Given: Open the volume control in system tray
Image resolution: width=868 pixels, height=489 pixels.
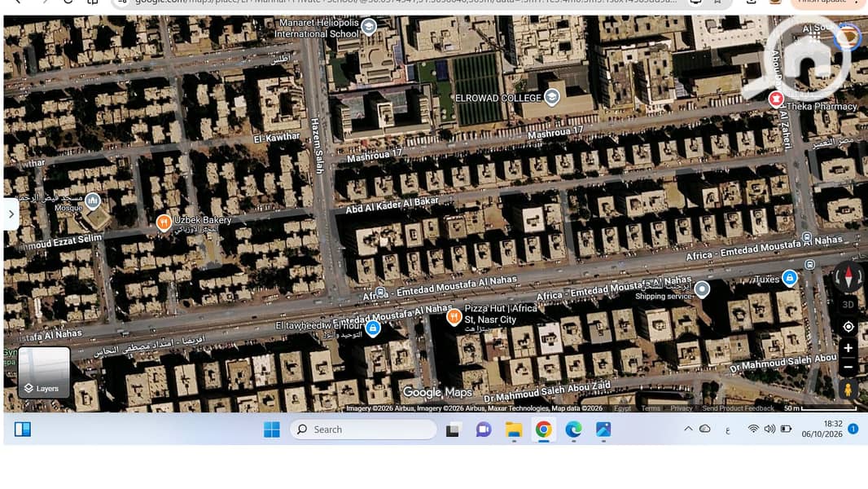Looking at the screenshot, I should [x=769, y=429].
